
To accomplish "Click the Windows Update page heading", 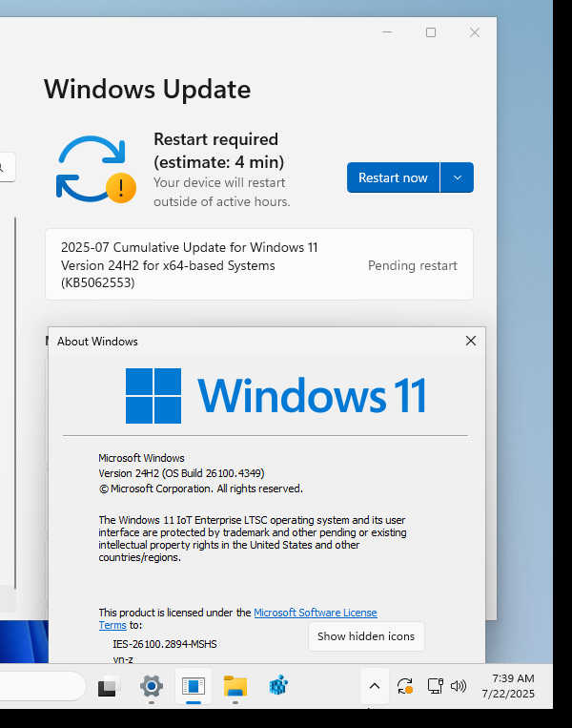I will pos(147,89).
